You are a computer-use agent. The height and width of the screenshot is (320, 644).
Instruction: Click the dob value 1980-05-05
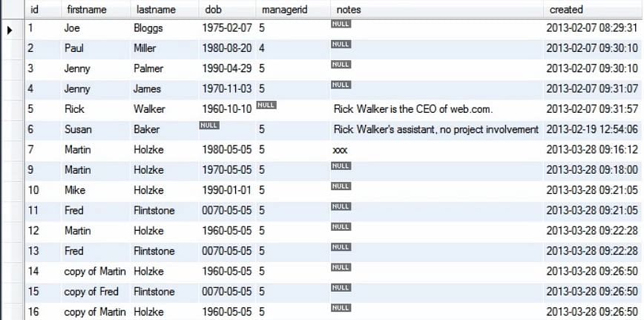click(227, 149)
